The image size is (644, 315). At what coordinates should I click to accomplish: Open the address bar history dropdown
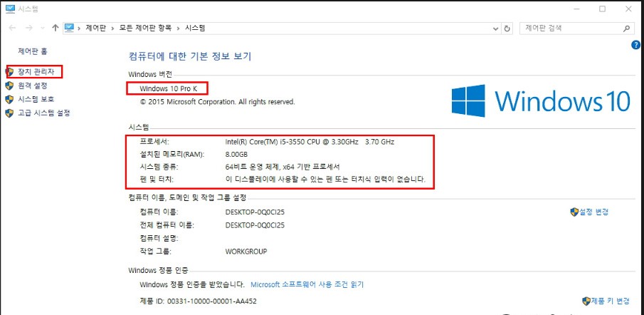point(496,29)
